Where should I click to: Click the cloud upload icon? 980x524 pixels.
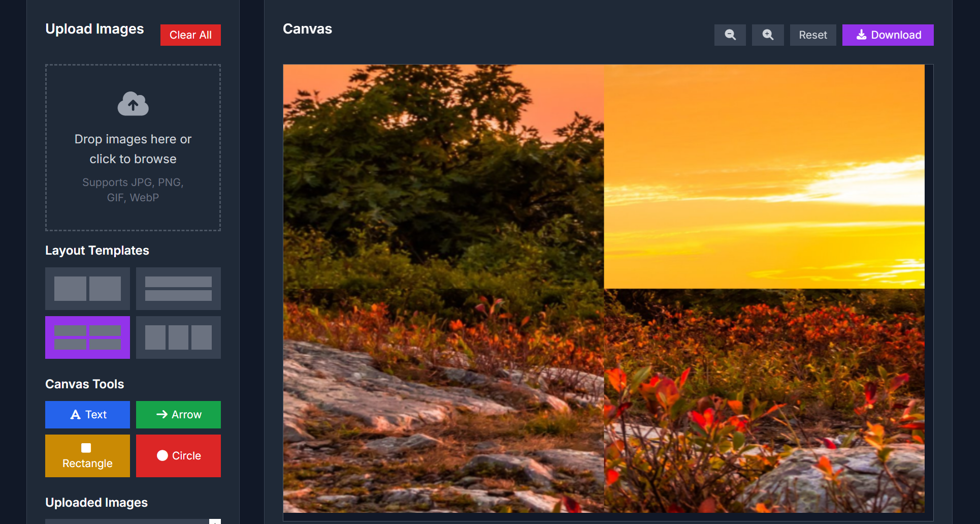[x=133, y=104]
